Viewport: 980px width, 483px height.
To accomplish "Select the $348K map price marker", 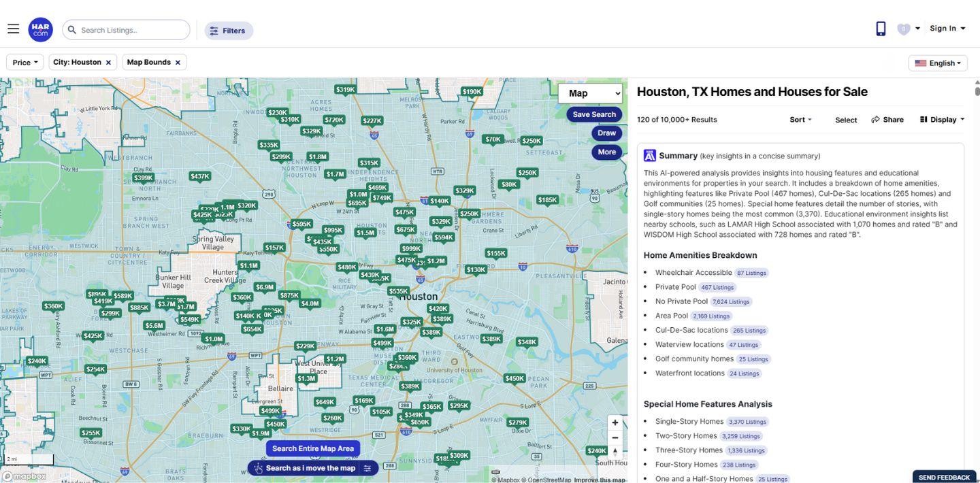I will (x=527, y=342).
